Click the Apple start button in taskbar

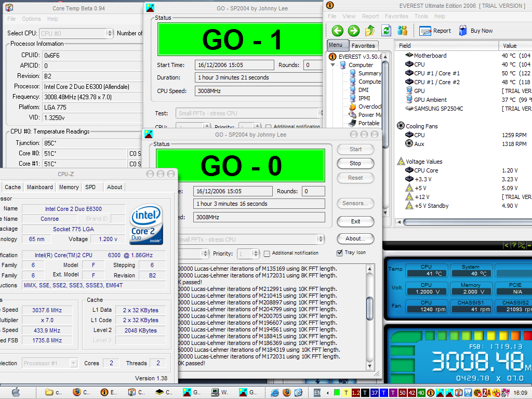coord(16,393)
